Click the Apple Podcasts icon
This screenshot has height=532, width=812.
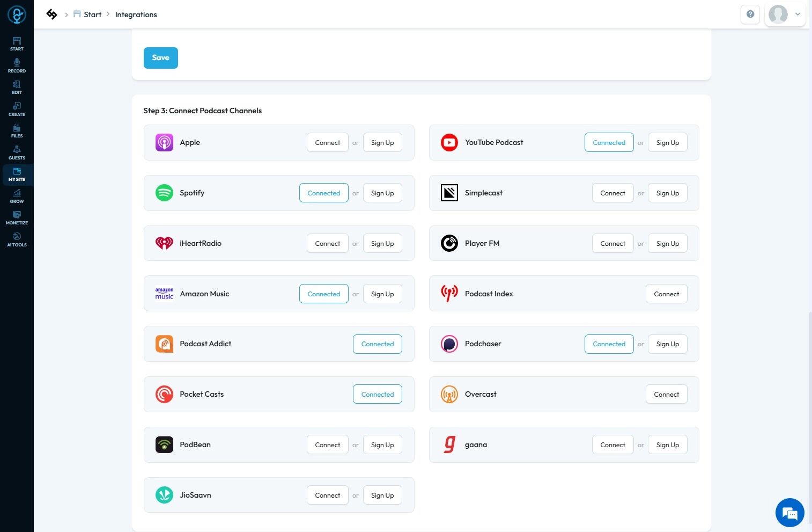click(x=164, y=142)
